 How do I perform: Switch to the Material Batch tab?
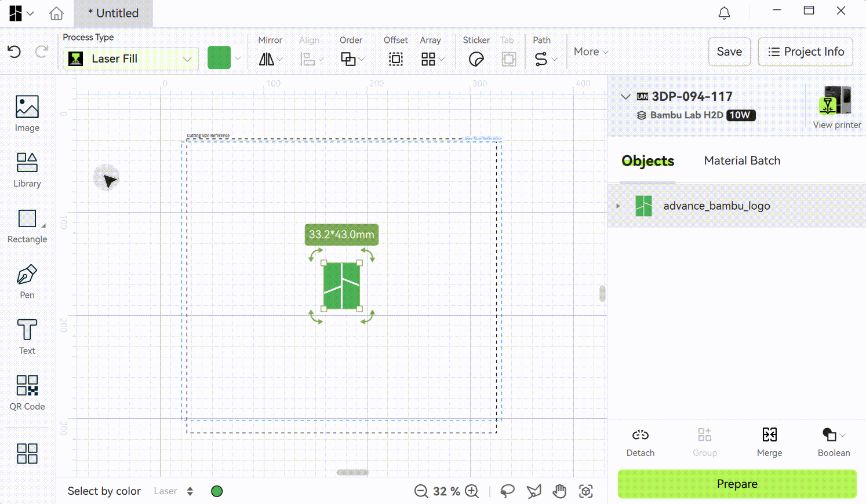point(742,160)
